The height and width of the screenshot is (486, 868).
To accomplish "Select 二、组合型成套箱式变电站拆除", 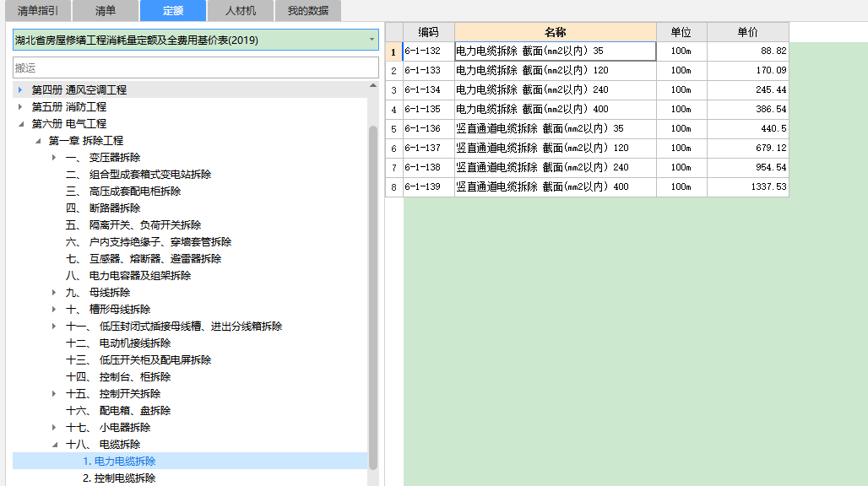I will pos(138,174).
